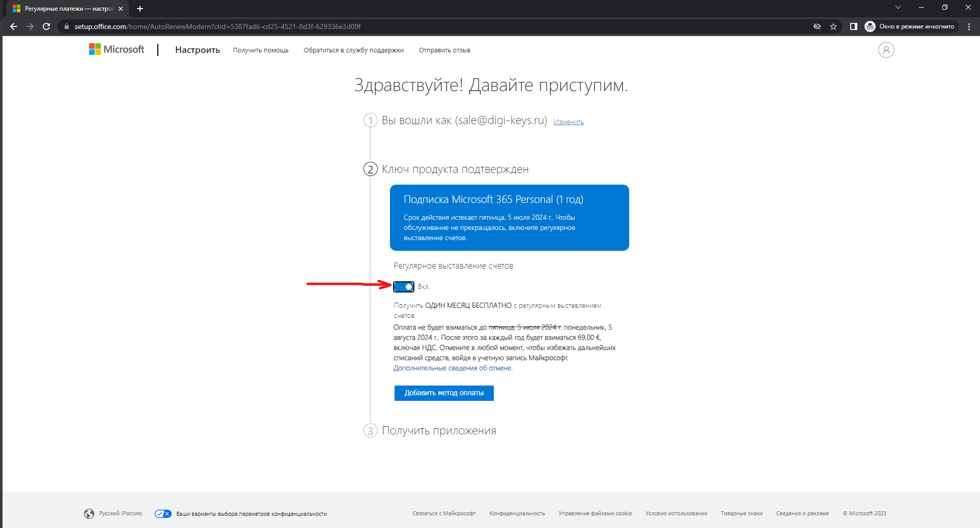Viewport: 980px width, 528px height.
Task: Select the 'Регулярные платежи' browser tab
Action: 67,9
